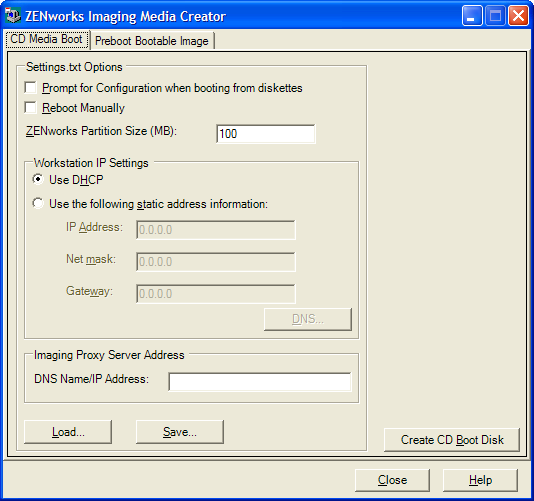Enable Prompt for Configuration when booting checkbox
This screenshot has width=534, height=501.
(31, 88)
